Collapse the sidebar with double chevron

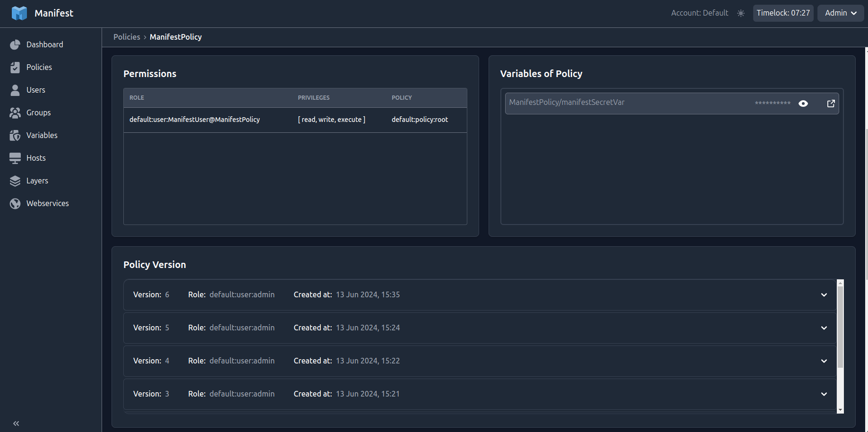(16, 423)
